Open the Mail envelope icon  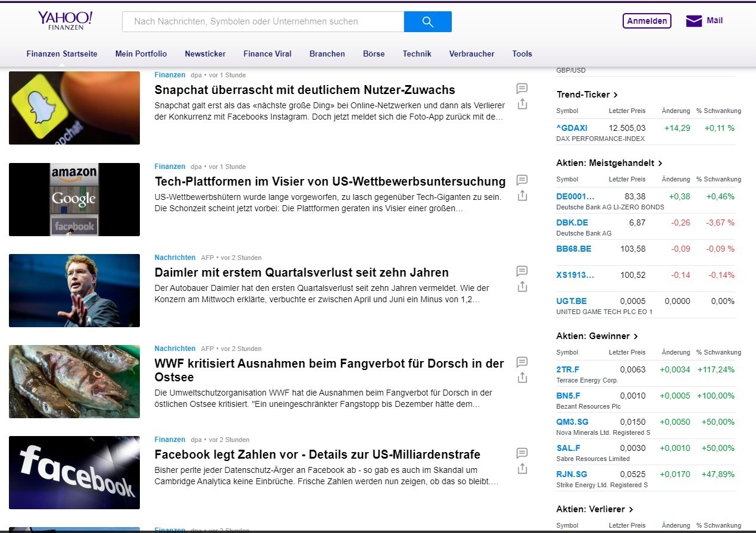[694, 21]
